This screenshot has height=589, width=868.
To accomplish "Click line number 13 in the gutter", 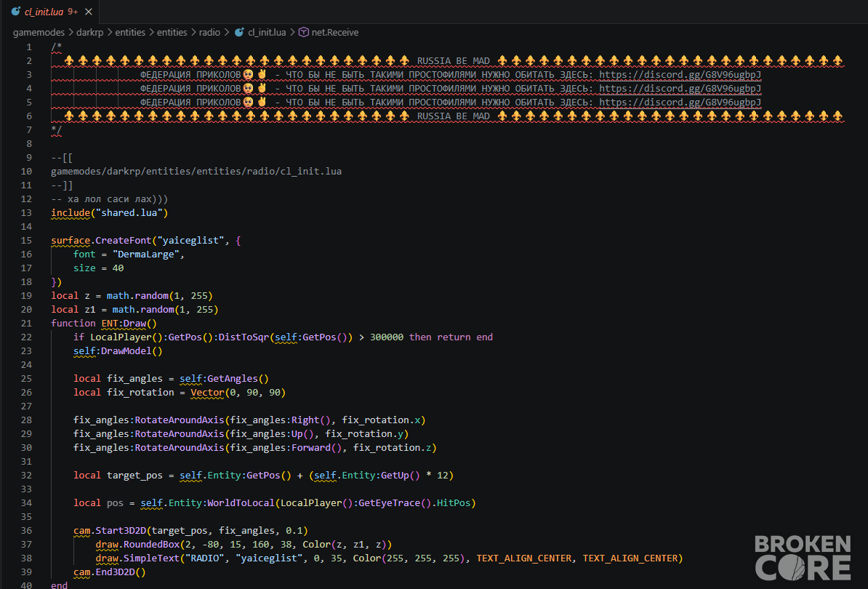I will 26,213.
